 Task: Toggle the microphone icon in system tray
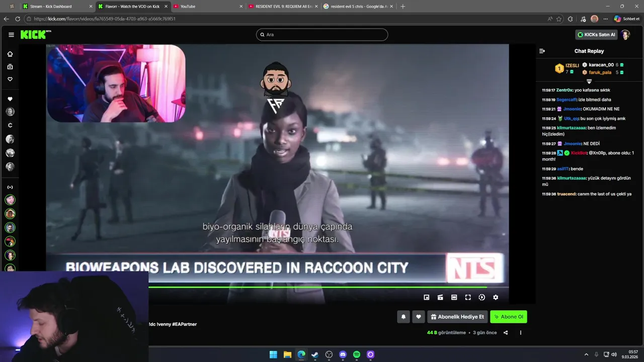596,354
